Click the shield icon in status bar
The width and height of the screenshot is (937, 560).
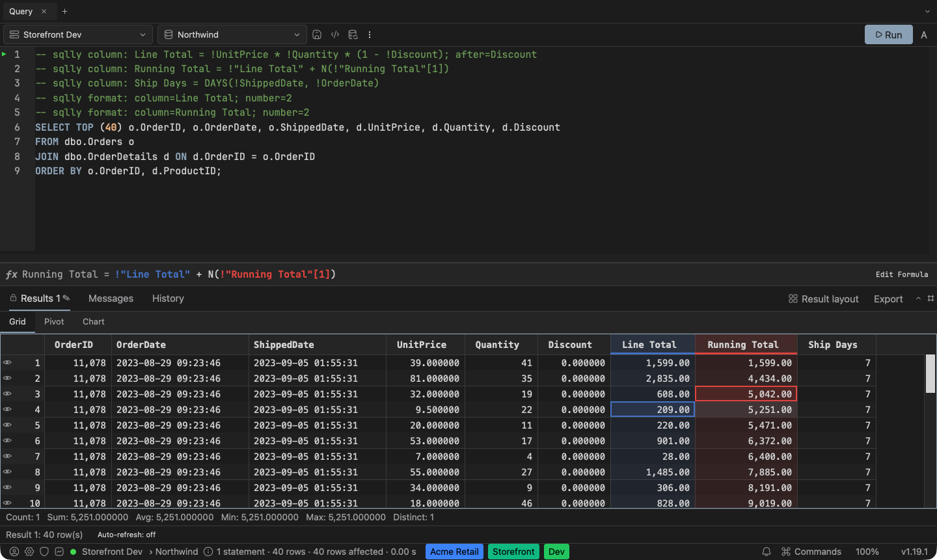[x=44, y=552]
